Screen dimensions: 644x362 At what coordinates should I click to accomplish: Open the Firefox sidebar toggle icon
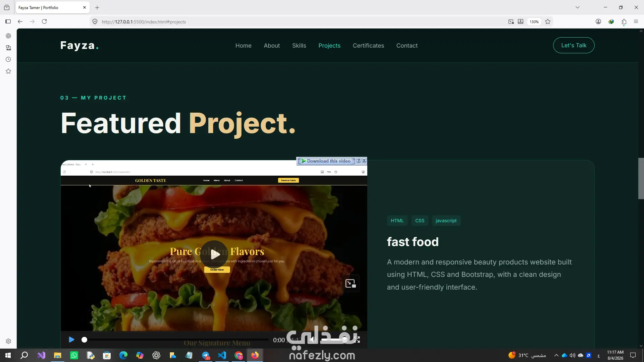(x=8, y=21)
